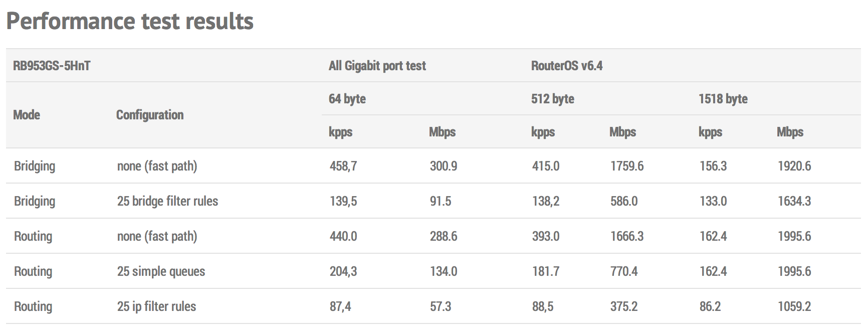Select the 1634.3 Mbps cell
The width and height of the screenshot is (868, 331).
pos(794,201)
